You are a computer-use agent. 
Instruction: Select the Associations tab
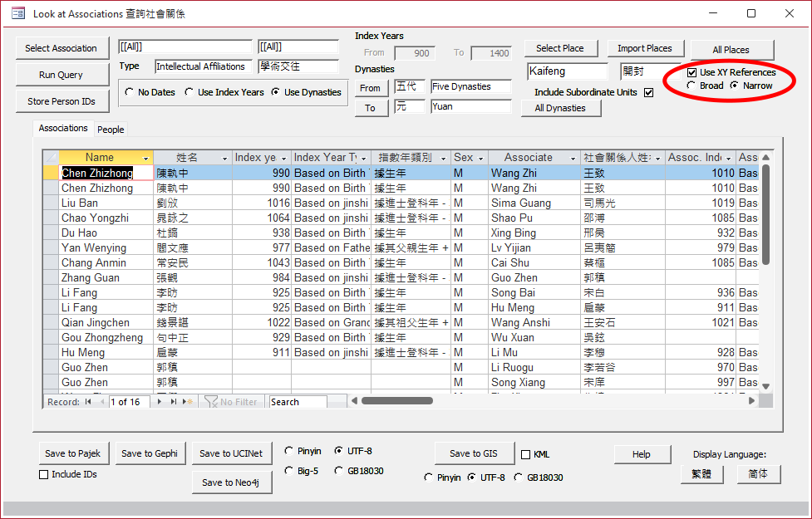[x=63, y=128]
